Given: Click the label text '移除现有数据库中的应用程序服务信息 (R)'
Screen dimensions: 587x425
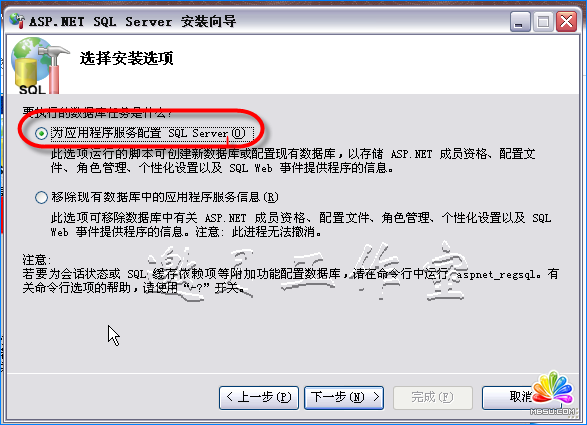Looking at the screenshot, I should pyautogui.click(x=165, y=197).
